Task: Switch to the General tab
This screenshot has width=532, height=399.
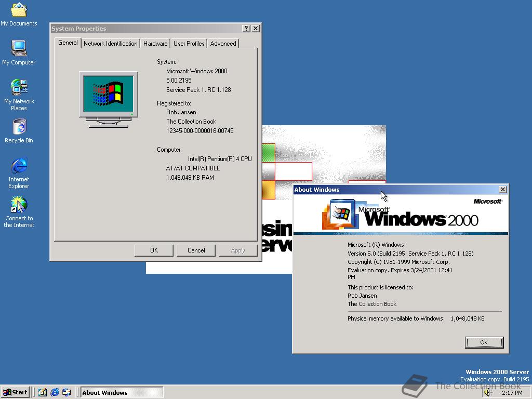Action: point(68,43)
